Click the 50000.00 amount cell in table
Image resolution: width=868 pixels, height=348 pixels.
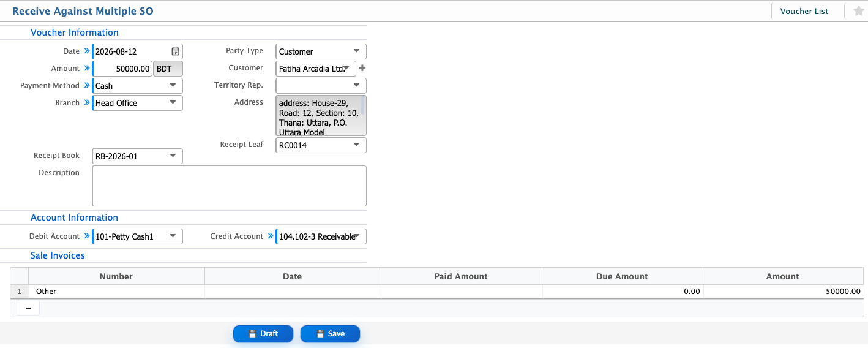(x=783, y=292)
